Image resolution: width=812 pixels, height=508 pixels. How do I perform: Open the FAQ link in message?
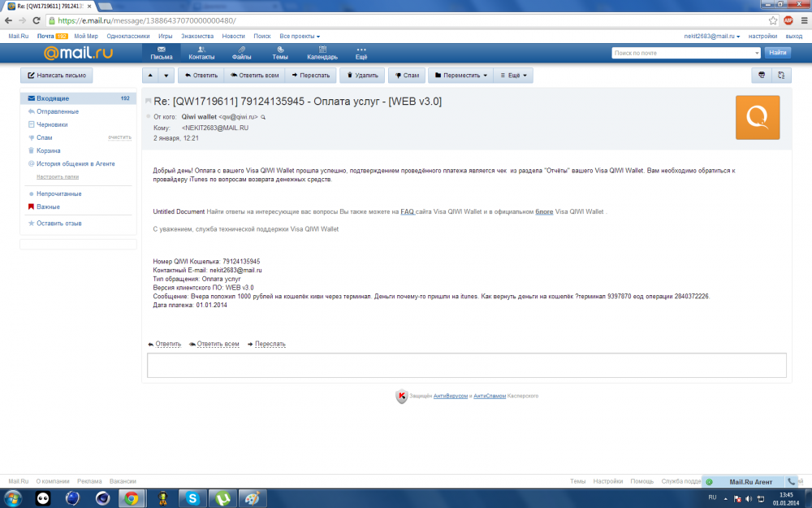[407, 211]
